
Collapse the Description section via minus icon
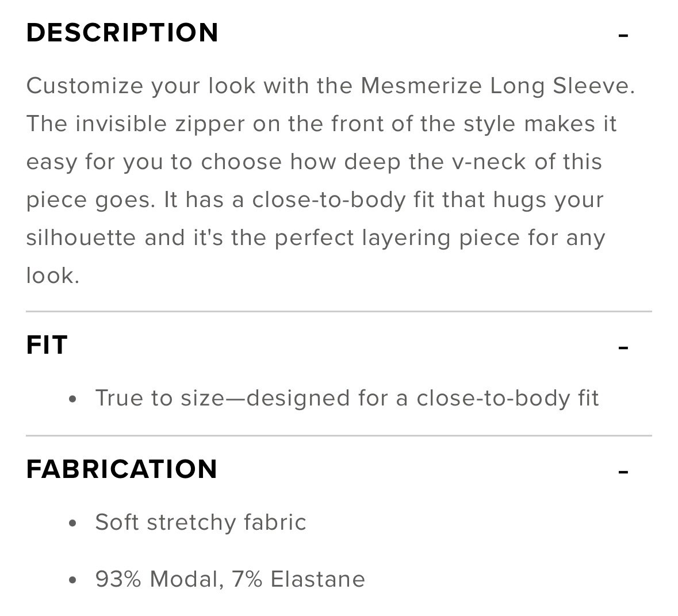[x=623, y=35]
